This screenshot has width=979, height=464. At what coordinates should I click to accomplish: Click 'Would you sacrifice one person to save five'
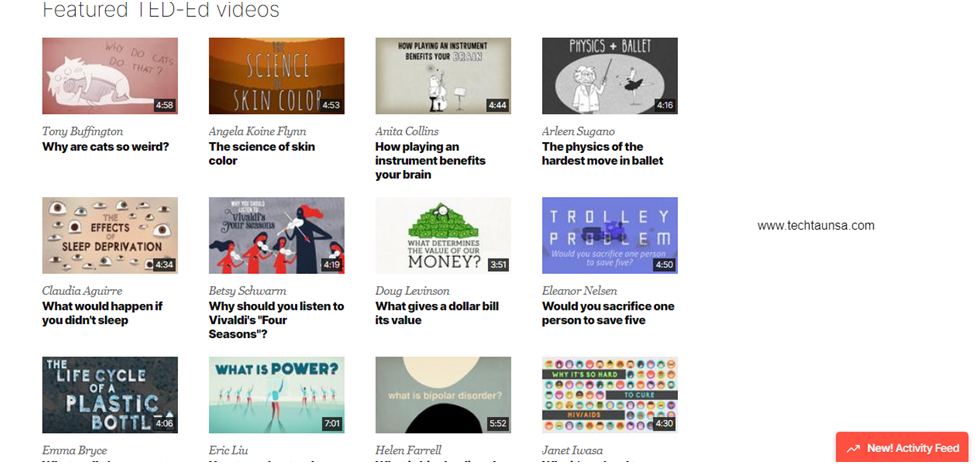(608, 313)
